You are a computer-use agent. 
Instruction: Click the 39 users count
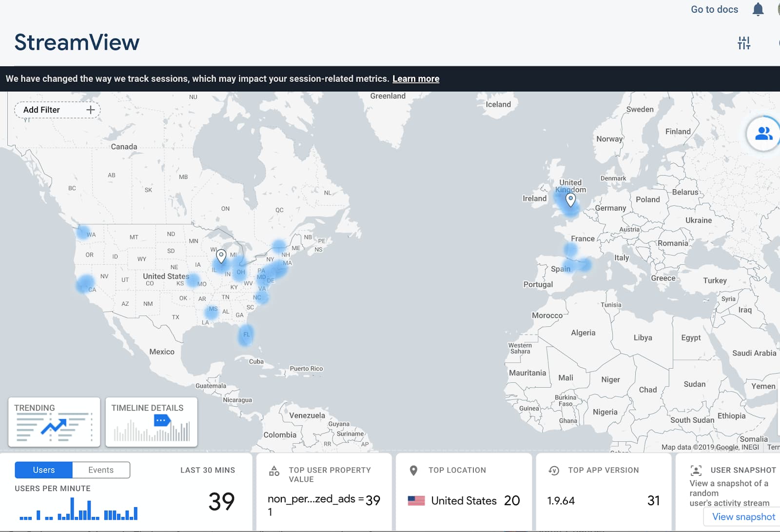coord(222,501)
